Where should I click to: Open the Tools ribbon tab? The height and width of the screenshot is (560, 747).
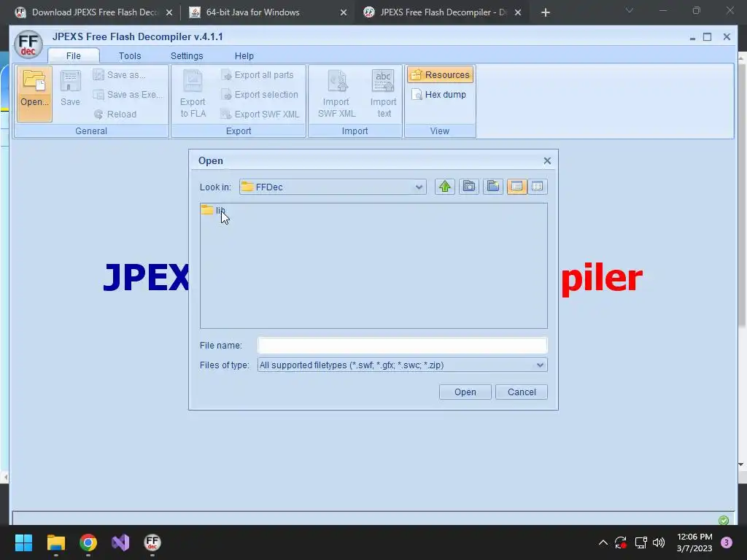130,55
